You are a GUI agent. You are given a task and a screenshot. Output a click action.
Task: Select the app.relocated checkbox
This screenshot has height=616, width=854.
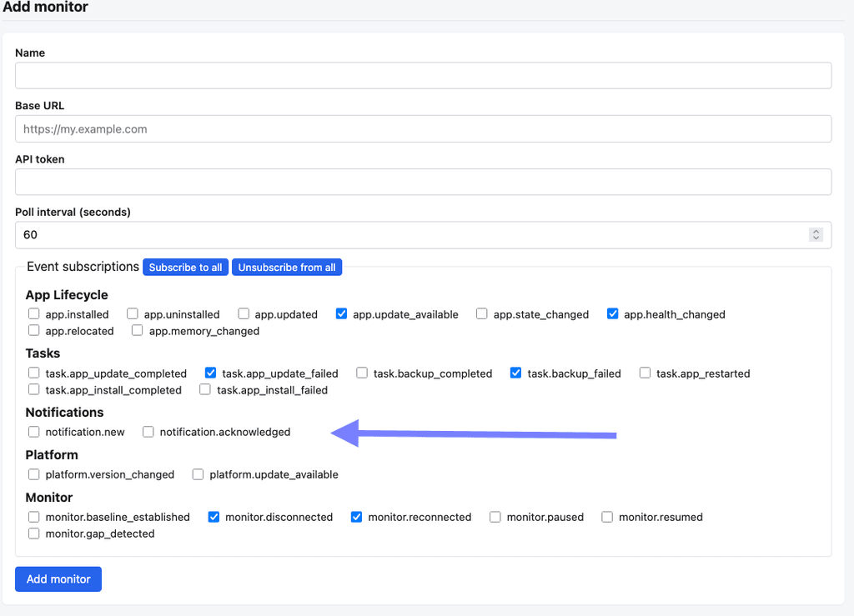(x=33, y=330)
